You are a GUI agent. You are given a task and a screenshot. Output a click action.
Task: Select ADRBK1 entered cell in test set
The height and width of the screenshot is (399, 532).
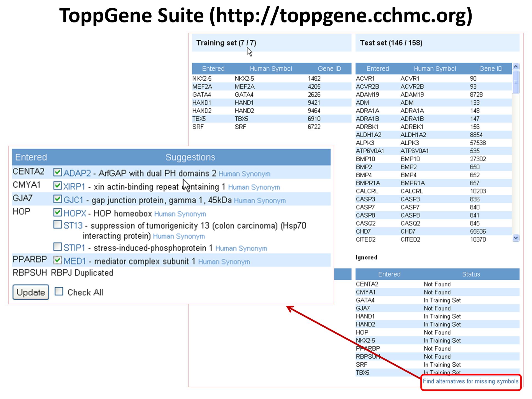[367, 127]
